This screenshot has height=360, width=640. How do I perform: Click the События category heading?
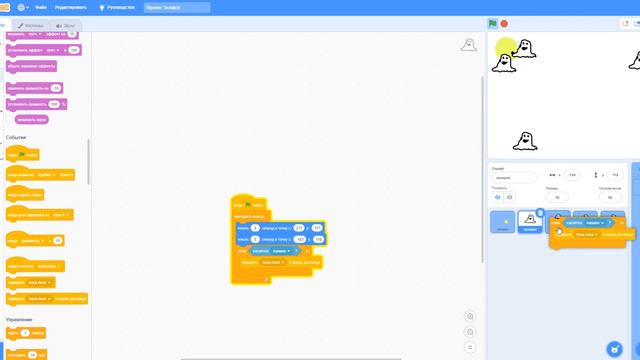coord(16,138)
